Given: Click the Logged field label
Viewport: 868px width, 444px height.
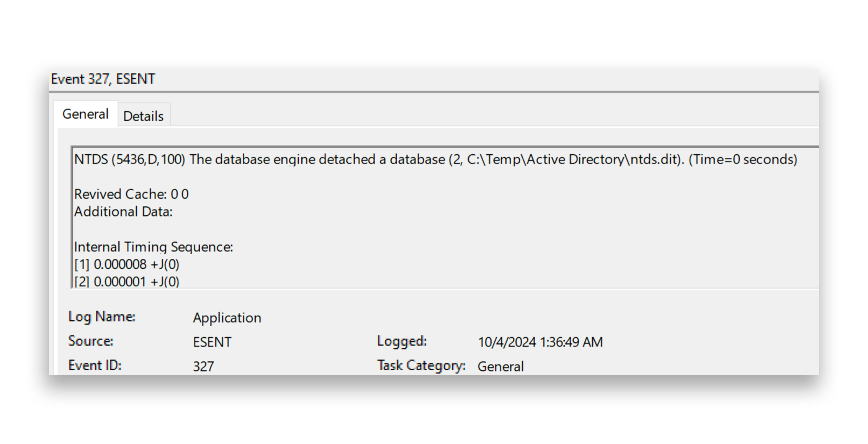Looking at the screenshot, I should 401,341.
